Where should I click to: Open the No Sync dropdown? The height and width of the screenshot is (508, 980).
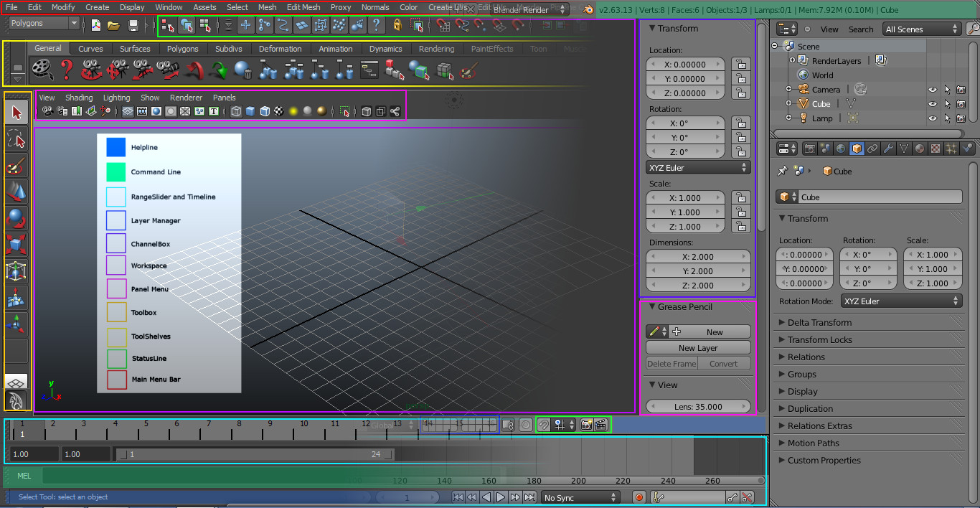click(580, 497)
